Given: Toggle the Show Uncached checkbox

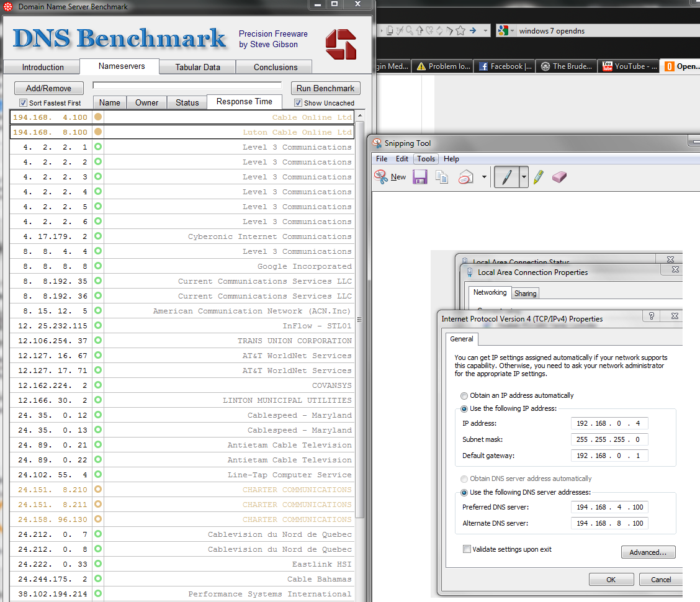Looking at the screenshot, I should pyautogui.click(x=298, y=103).
